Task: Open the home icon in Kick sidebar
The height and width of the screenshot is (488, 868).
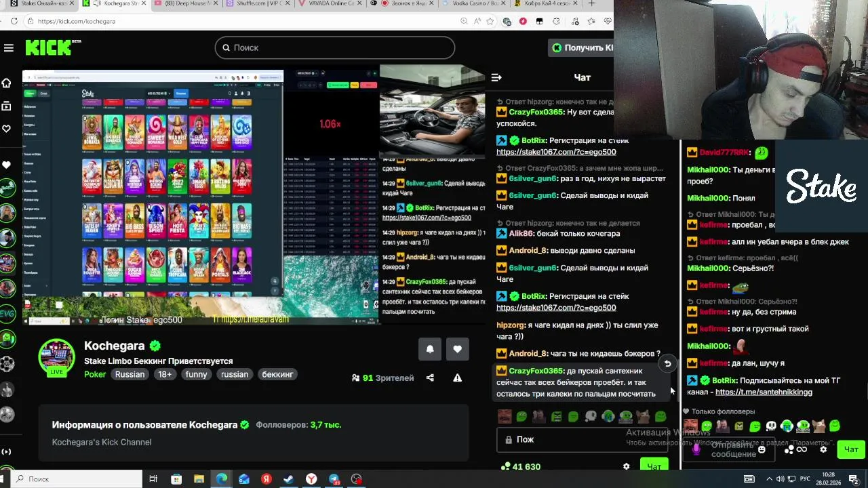Action: coord(7,83)
